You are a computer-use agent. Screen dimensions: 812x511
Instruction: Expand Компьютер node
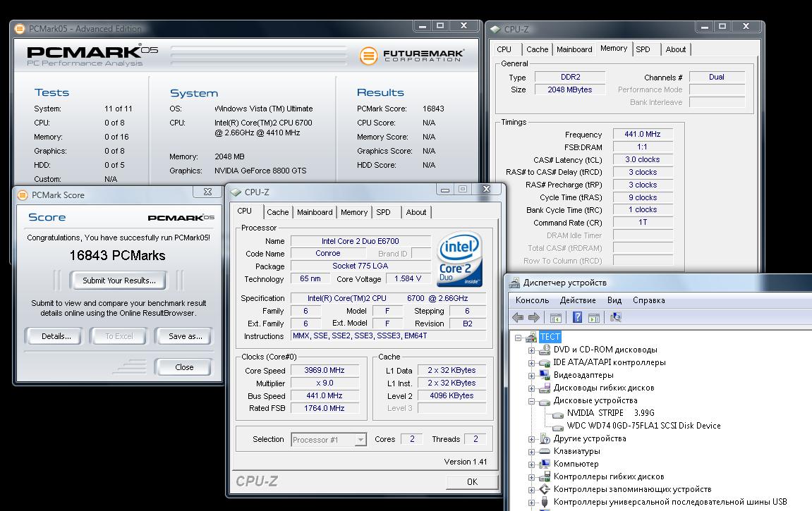[x=531, y=464]
